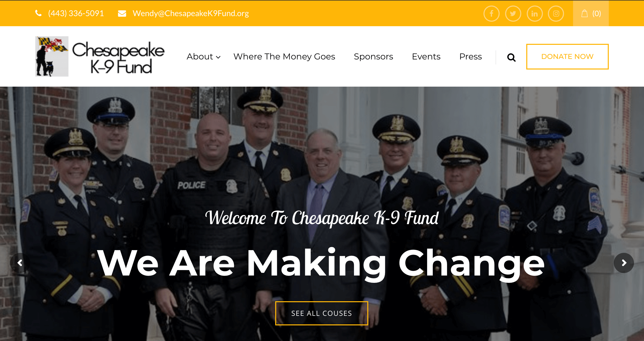Open the shopping bag cart (0)

coord(591,13)
